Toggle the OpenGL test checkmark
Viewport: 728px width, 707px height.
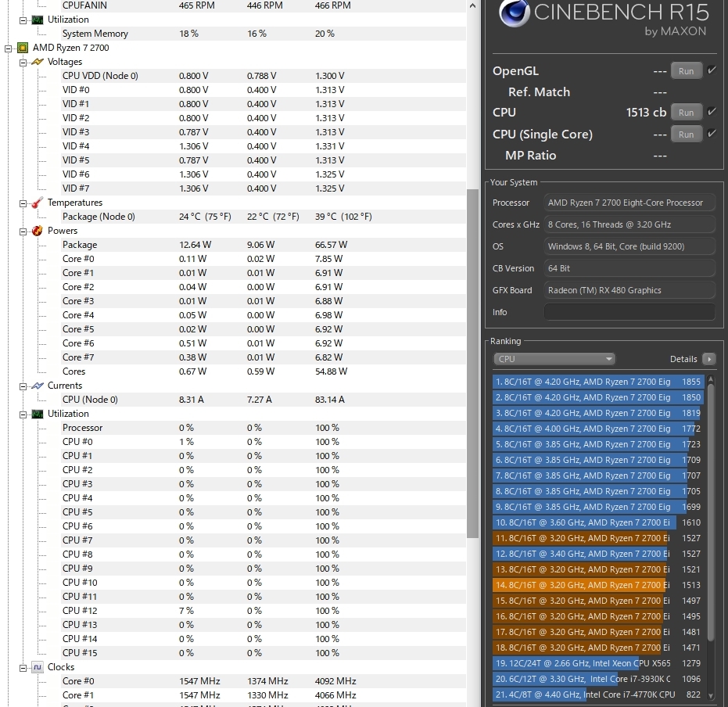[x=712, y=70]
